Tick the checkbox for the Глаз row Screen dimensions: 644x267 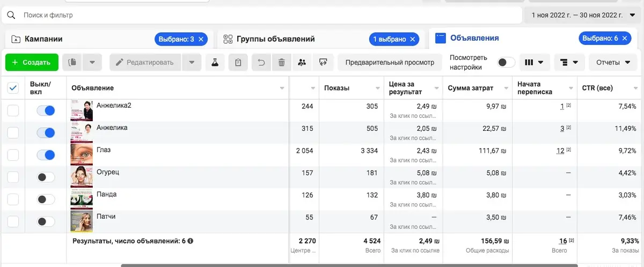point(13,155)
